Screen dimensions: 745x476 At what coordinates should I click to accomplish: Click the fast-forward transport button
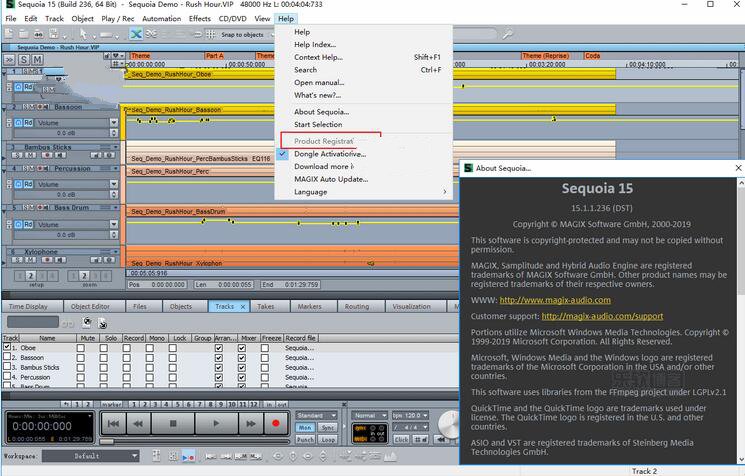pyautogui.click(x=251, y=423)
